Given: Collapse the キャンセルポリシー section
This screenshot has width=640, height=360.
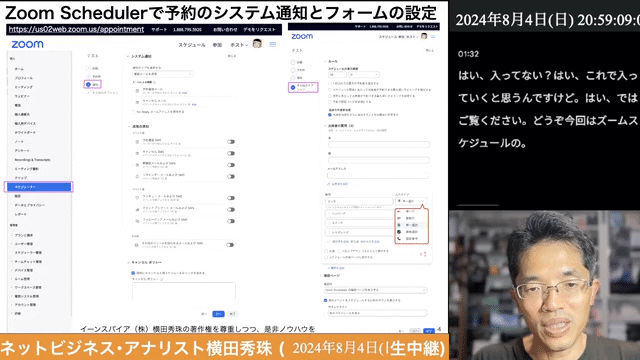Looking at the screenshot, I should click(128, 262).
